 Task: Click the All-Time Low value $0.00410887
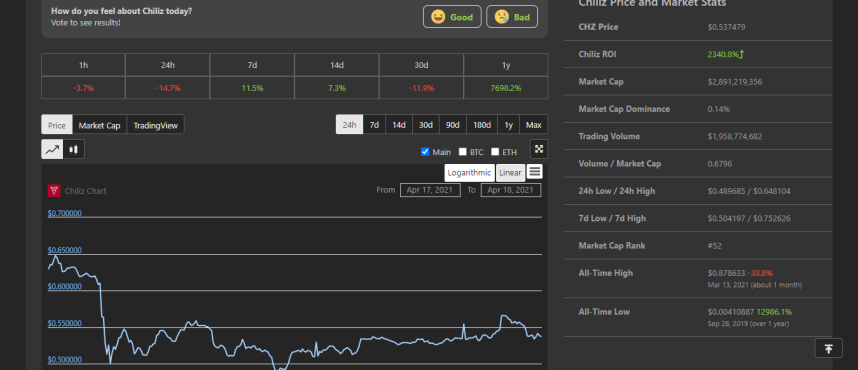(731, 311)
